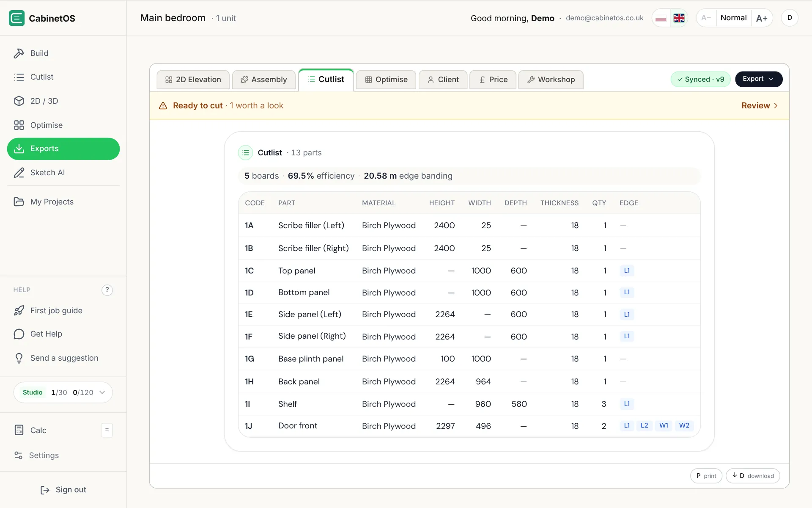Toggle the Calc panel equals button
This screenshot has width=812, height=508.
pos(107,430)
